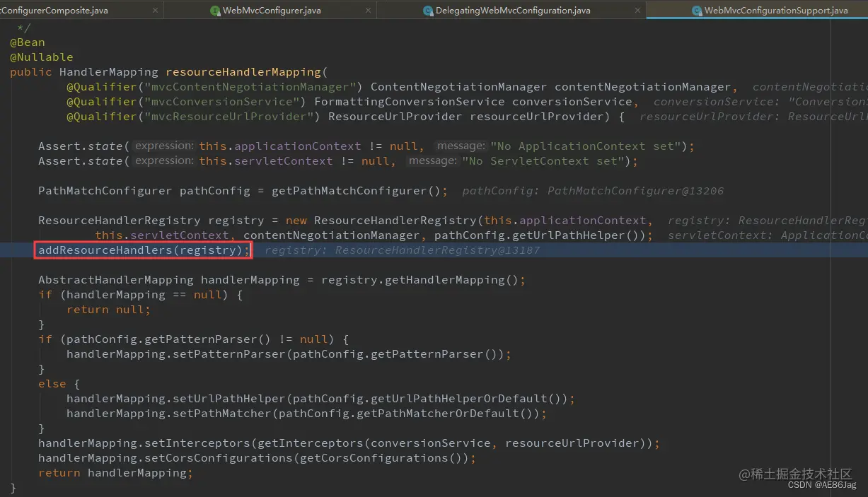Viewport: 868px width, 497px height.
Task: Click the handlerMapping.setPathMatcher line
Action: point(307,414)
